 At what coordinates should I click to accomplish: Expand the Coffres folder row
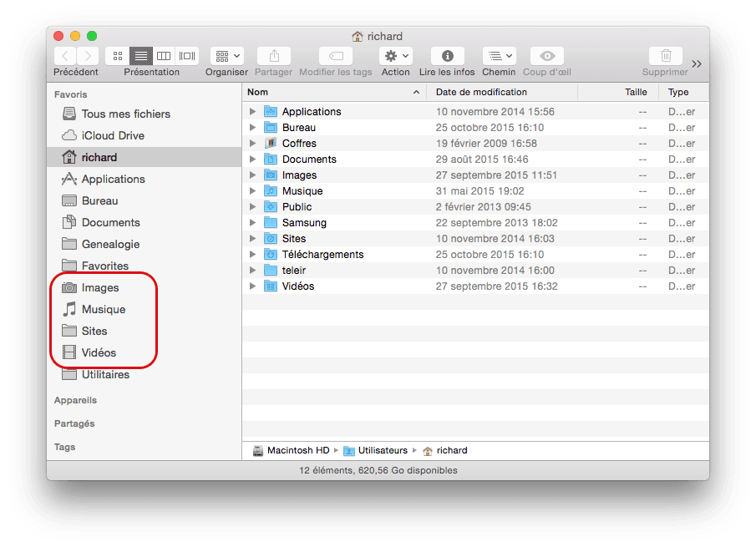coord(252,143)
